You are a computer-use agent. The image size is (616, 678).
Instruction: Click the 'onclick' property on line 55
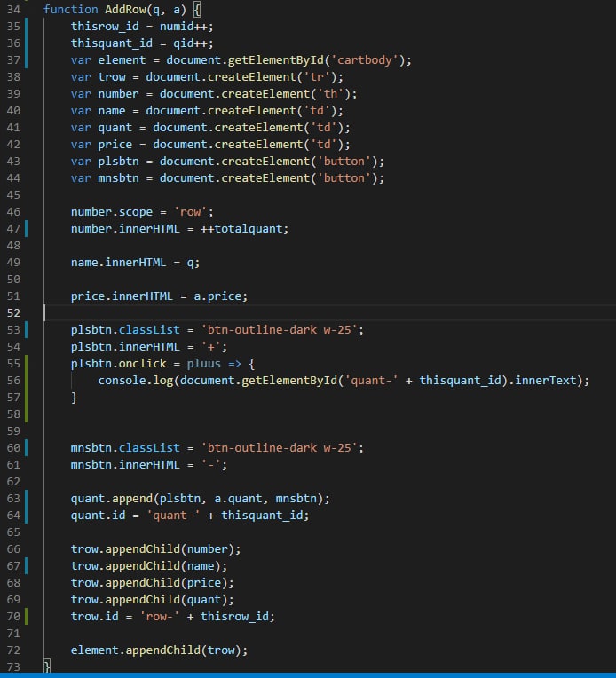(142, 364)
